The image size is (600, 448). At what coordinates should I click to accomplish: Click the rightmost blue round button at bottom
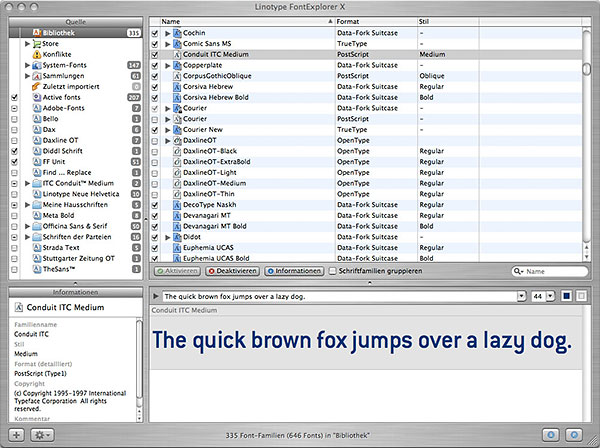[574, 435]
